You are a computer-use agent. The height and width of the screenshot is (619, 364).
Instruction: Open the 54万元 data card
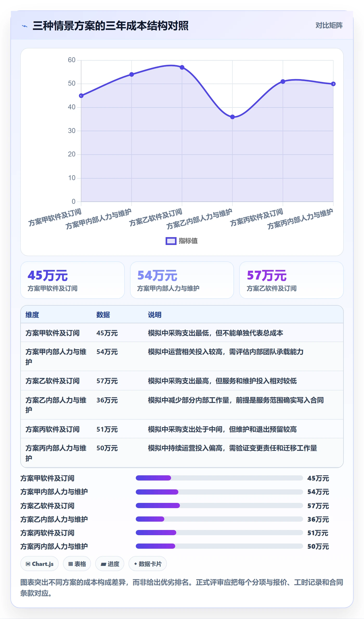point(182,280)
